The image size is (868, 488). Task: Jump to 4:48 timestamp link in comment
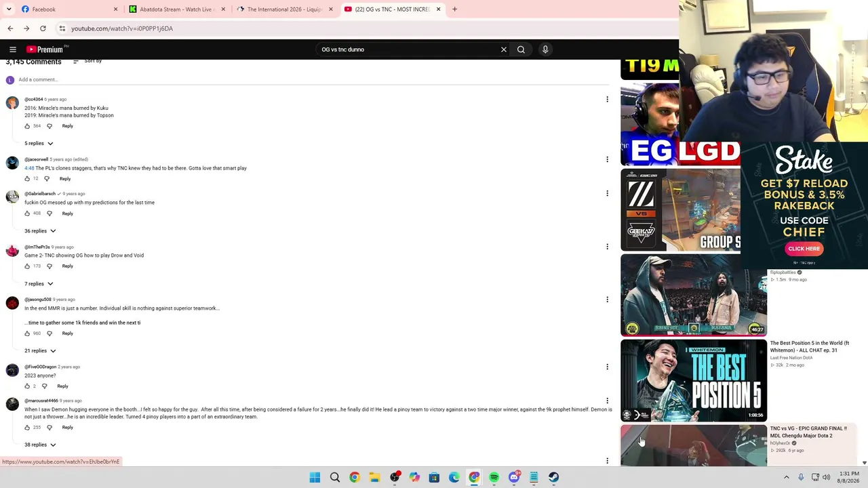click(x=29, y=168)
